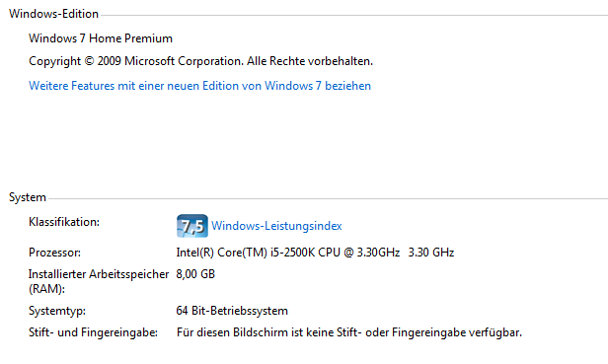This screenshot has width=608, height=364.
Task: Click the 8,00 GB RAM value
Action: tap(195, 274)
